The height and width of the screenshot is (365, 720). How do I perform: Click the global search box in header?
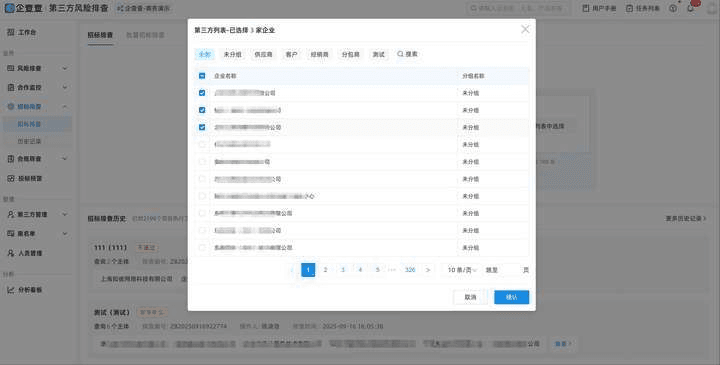point(518,8)
